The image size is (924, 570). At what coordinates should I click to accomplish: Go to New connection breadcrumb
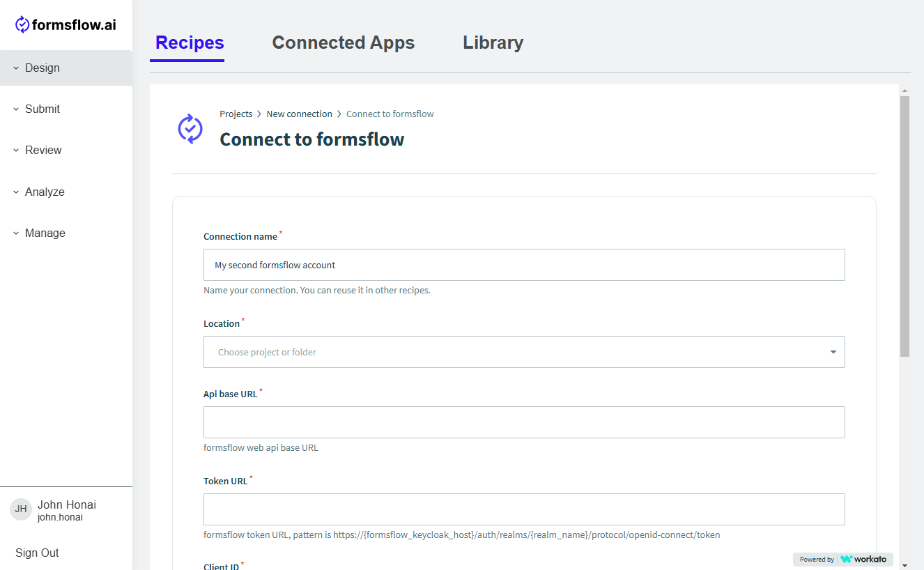coord(300,114)
